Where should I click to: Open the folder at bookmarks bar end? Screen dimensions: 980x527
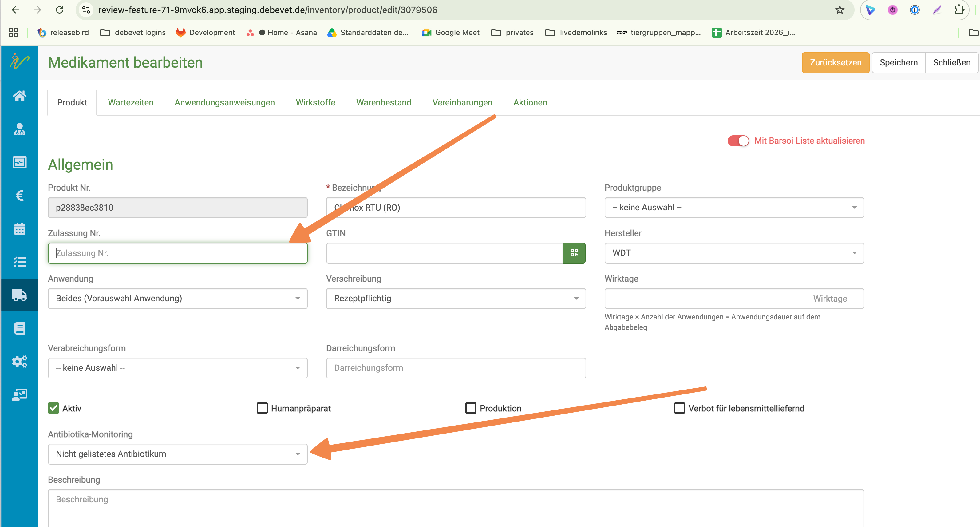[x=973, y=33]
